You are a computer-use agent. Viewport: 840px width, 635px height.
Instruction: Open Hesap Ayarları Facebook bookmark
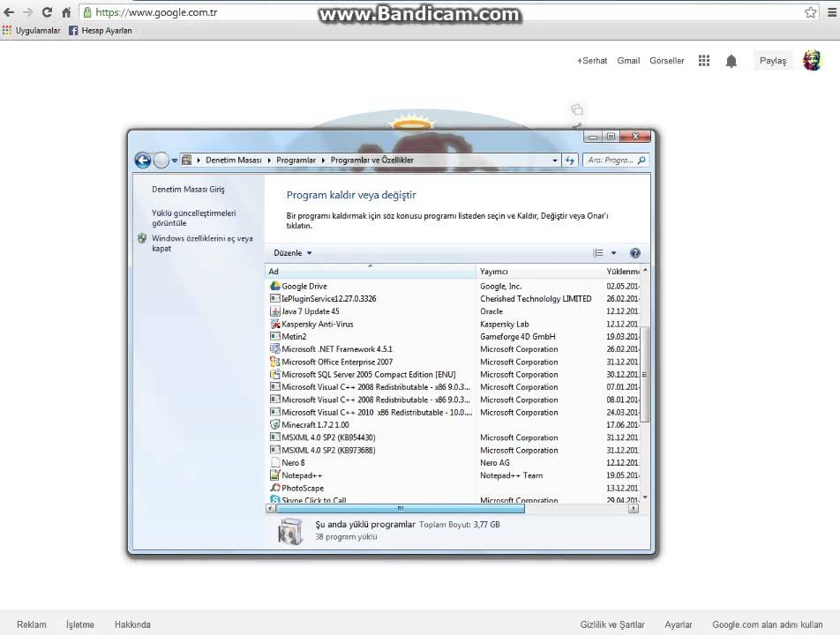[x=101, y=31]
